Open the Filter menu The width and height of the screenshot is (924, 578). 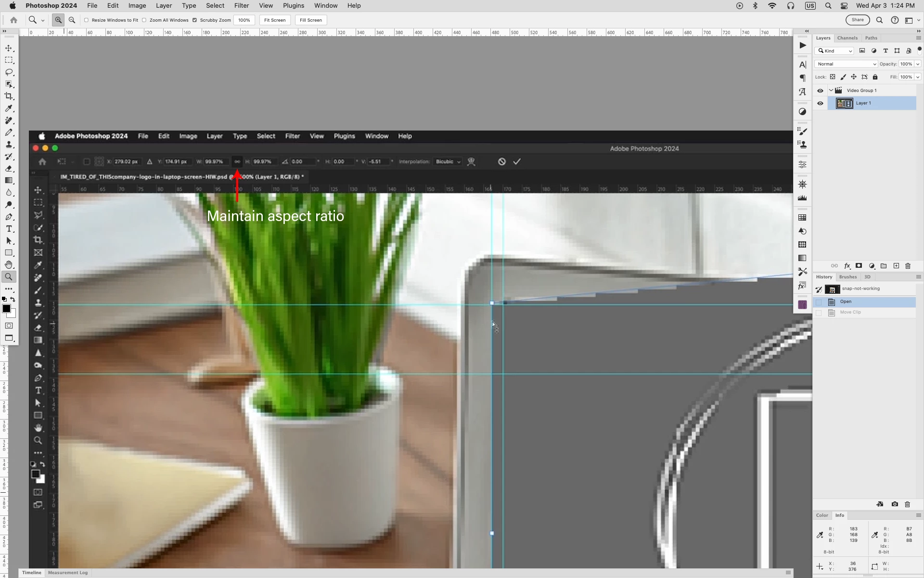tap(241, 6)
